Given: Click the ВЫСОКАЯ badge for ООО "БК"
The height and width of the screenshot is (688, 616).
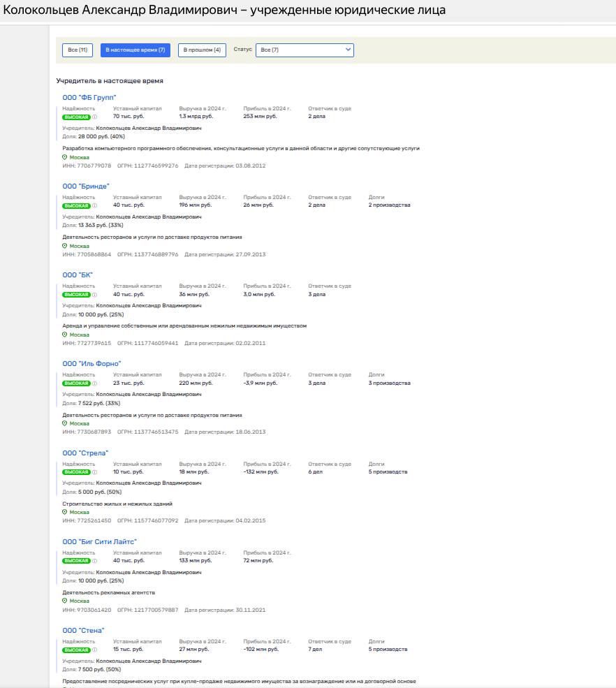Looking at the screenshot, I should click(76, 295).
